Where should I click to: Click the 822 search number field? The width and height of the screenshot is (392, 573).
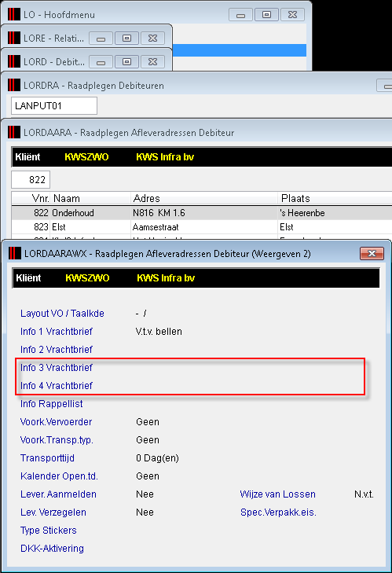coord(31,179)
